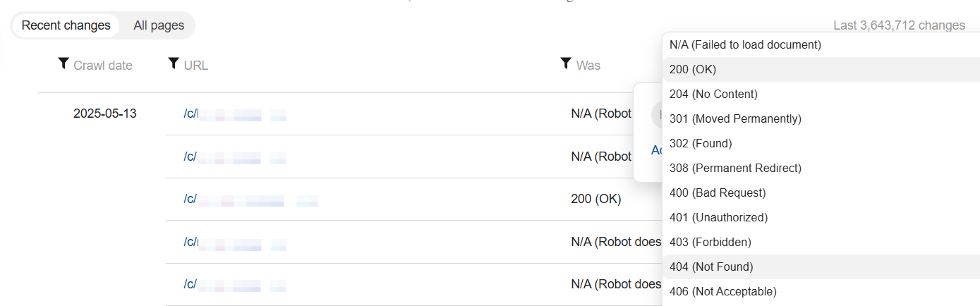Image resolution: width=980 pixels, height=306 pixels.
Task: Open the Was column filter icon
Action: click(565, 64)
